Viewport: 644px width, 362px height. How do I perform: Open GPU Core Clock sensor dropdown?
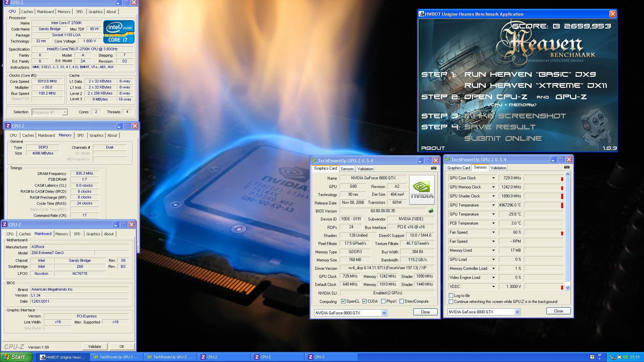pyautogui.click(x=493, y=178)
